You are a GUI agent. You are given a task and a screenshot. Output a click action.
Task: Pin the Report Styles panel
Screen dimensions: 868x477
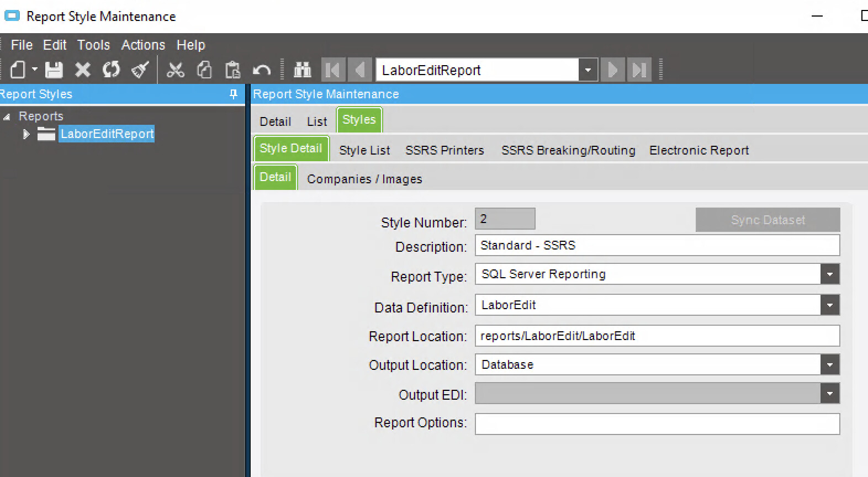point(234,94)
